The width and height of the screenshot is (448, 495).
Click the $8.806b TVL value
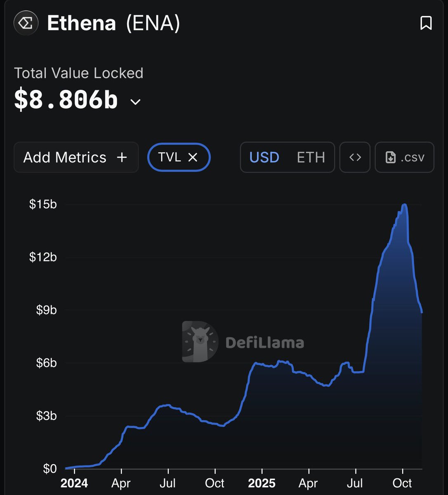(x=66, y=100)
